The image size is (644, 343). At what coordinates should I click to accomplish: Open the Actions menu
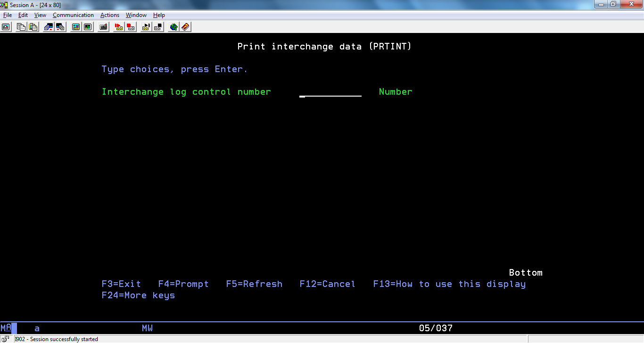click(110, 15)
